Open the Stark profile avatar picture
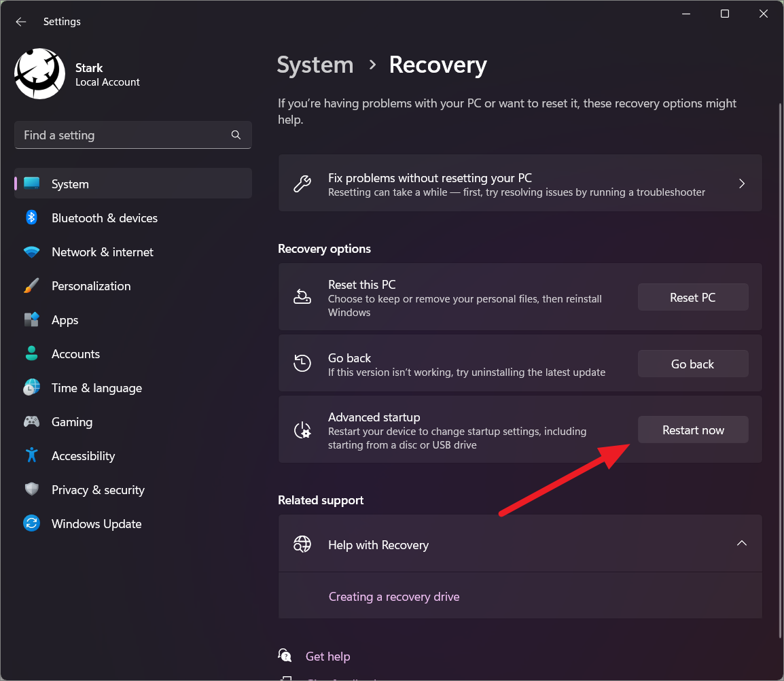This screenshot has height=681, width=784. tap(39, 73)
